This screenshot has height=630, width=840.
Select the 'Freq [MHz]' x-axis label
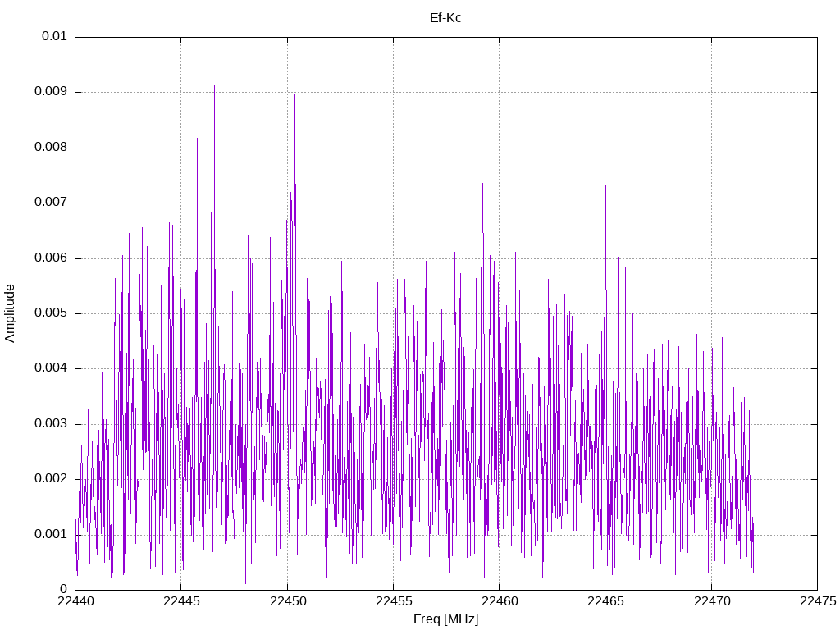click(445, 619)
